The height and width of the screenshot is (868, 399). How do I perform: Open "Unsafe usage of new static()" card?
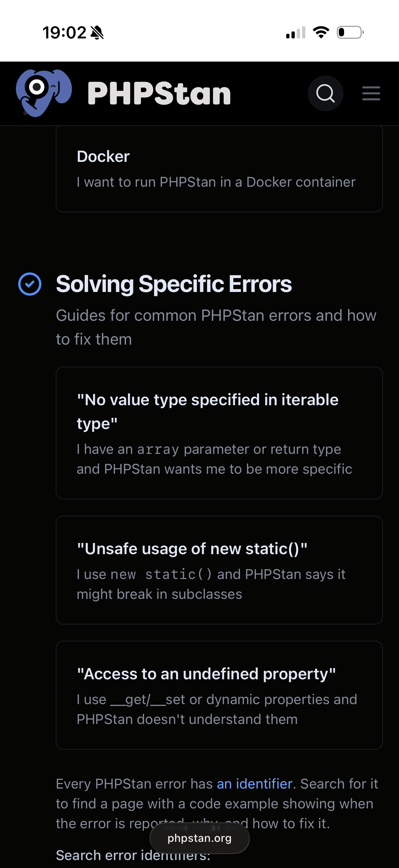pyautogui.click(x=219, y=570)
